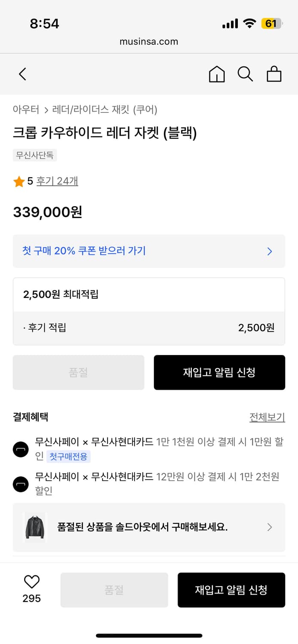Open the home screen via home icon
Screen dimensions: 298x644
217,74
